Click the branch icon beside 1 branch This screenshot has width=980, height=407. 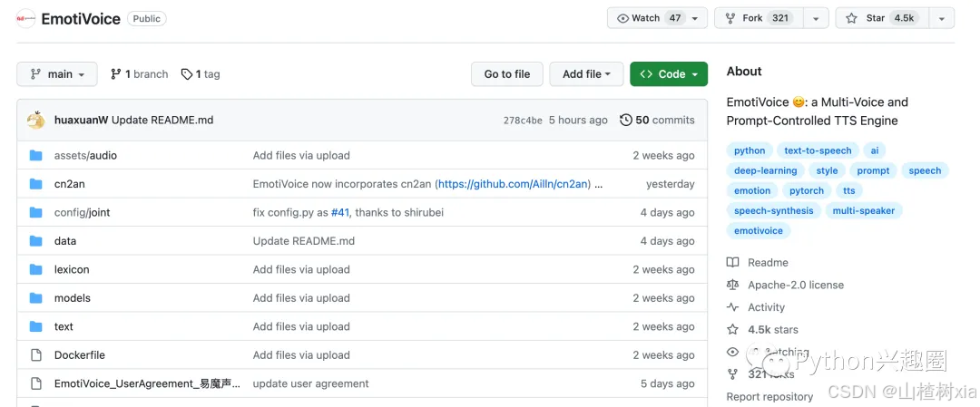click(x=115, y=74)
